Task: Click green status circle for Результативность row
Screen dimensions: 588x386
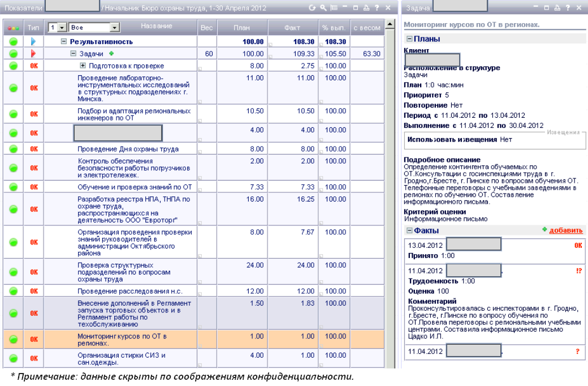Action: coord(13,42)
